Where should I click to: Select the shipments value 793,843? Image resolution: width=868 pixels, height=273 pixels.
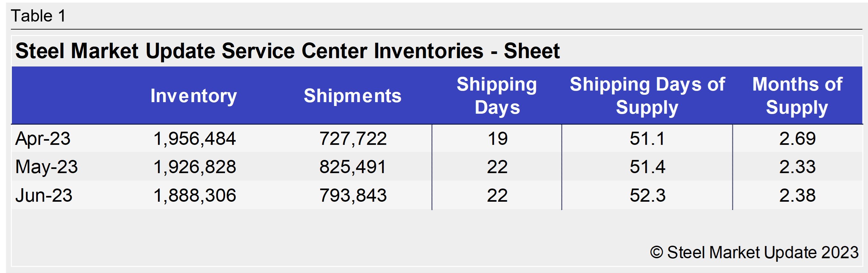pyautogui.click(x=353, y=195)
